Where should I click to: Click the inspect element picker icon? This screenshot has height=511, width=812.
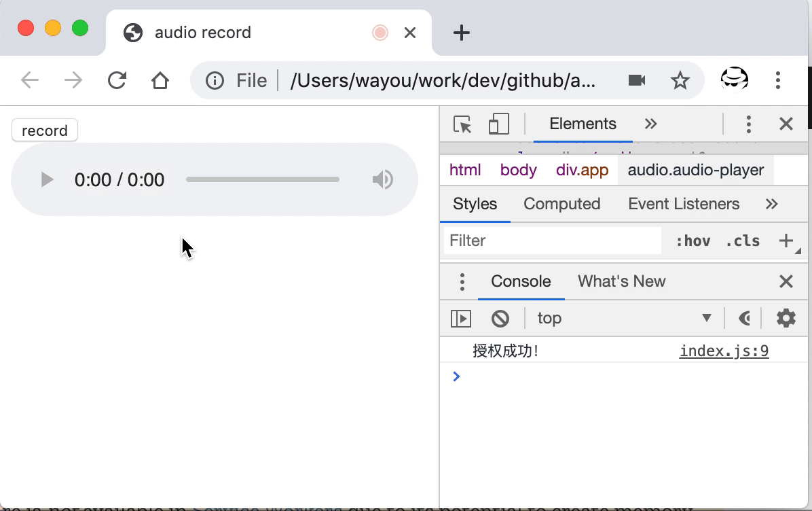pyautogui.click(x=462, y=124)
